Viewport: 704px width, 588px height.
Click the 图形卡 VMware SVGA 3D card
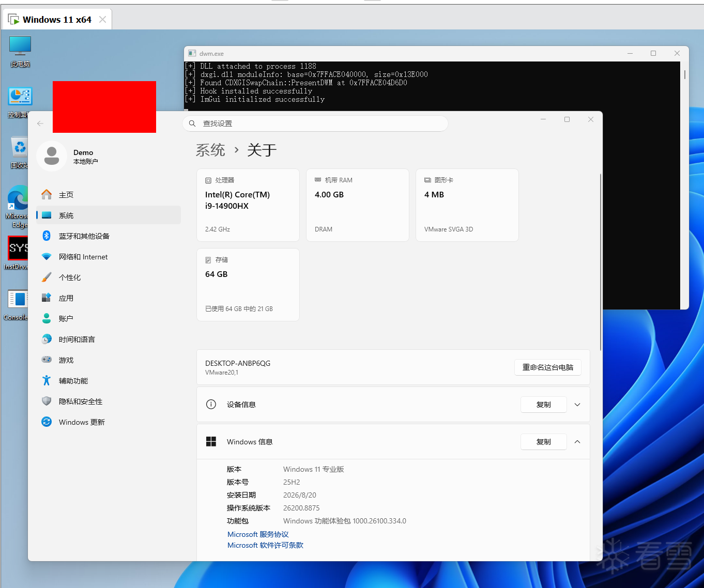[467, 205]
